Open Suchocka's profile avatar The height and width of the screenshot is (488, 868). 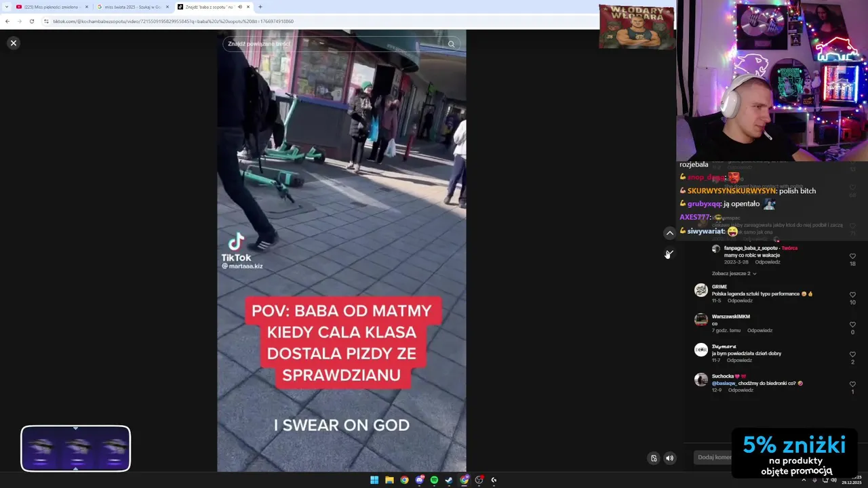pos(701,380)
